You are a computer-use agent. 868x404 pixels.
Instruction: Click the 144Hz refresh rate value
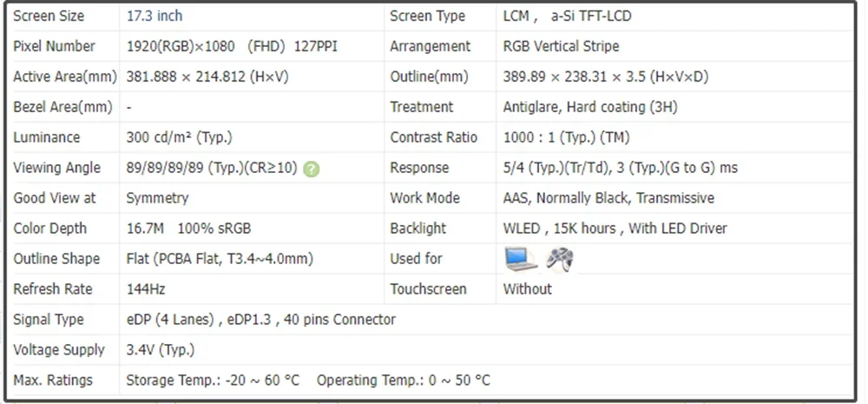tap(147, 289)
